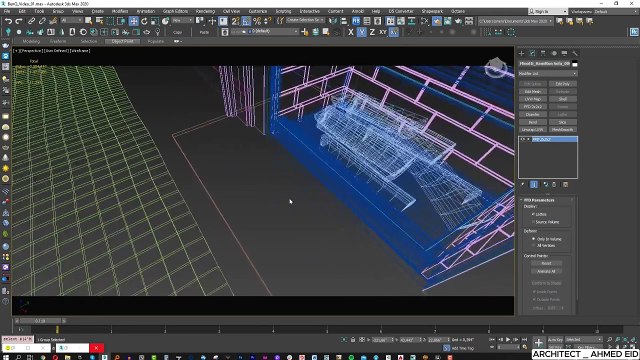Click the ViewCube in viewport
Image resolution: width=640 pixels, height=360 pixels.
point(496,67)
